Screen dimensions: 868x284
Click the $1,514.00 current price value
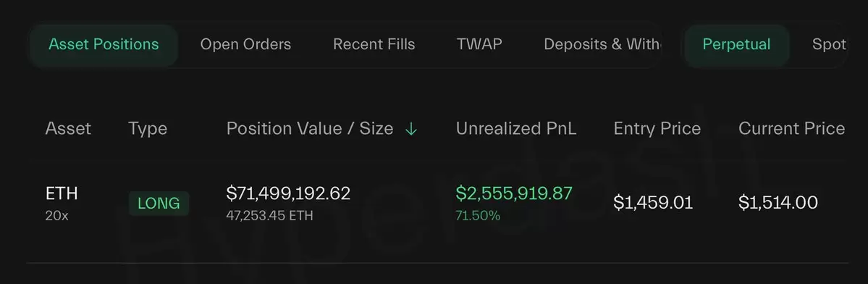pyautogui.click(x=778, y=203)
